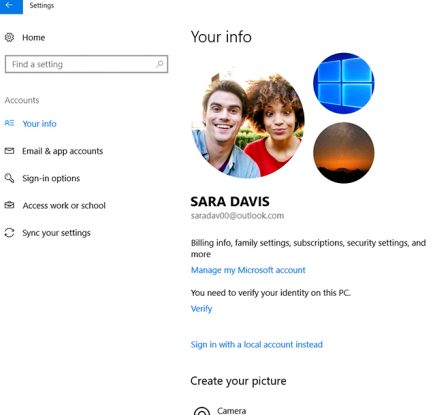
Task: Choose Sign in with a local account instead
Action: [x=257, y=344]
